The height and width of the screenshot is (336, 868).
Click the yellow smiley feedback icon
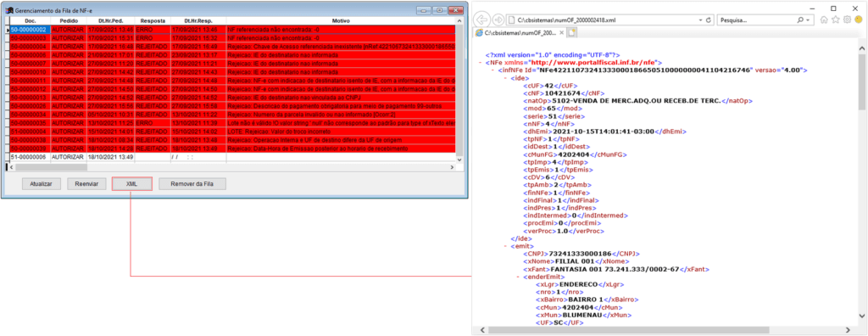[859, 20]
